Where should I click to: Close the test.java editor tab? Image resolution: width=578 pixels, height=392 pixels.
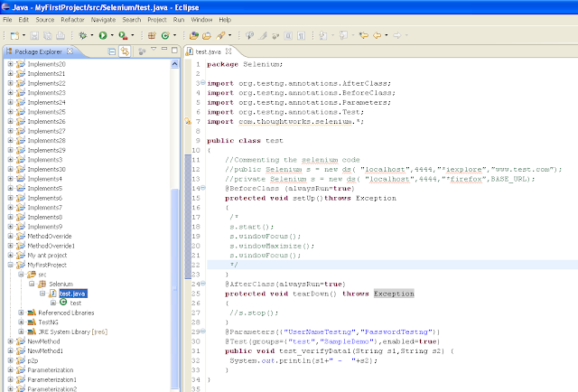pos(228,51)
